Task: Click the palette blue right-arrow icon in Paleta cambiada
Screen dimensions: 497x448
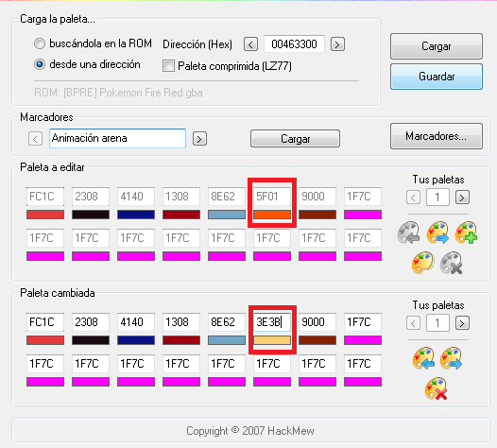Action: pyautogui.click(x=451, y=358)
